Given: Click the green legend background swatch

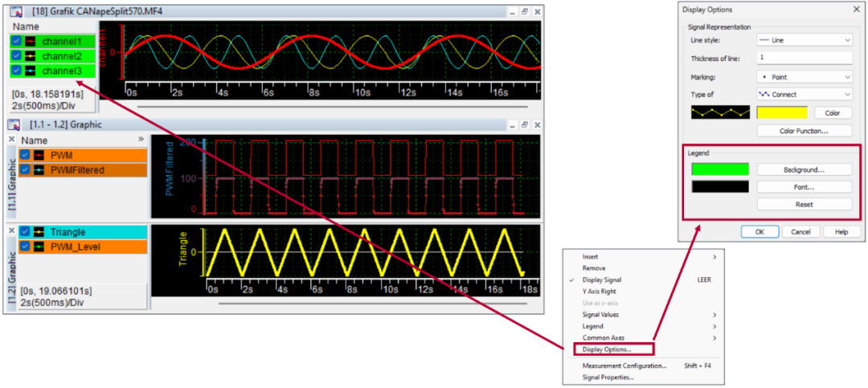Looking at the screenshot, I should 719,169.
